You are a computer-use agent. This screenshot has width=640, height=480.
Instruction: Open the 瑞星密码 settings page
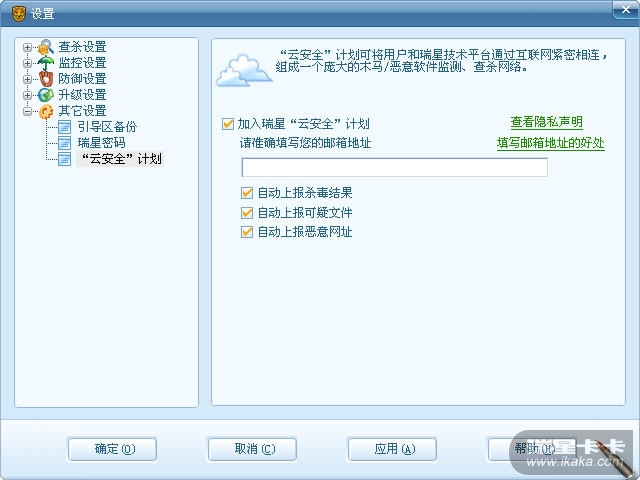pos(102,143)
